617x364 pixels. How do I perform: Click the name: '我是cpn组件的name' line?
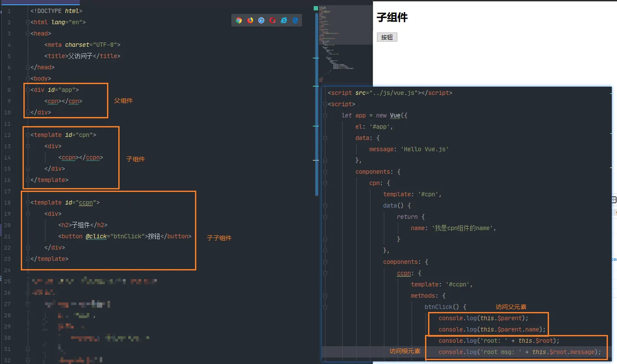(453, 228)
